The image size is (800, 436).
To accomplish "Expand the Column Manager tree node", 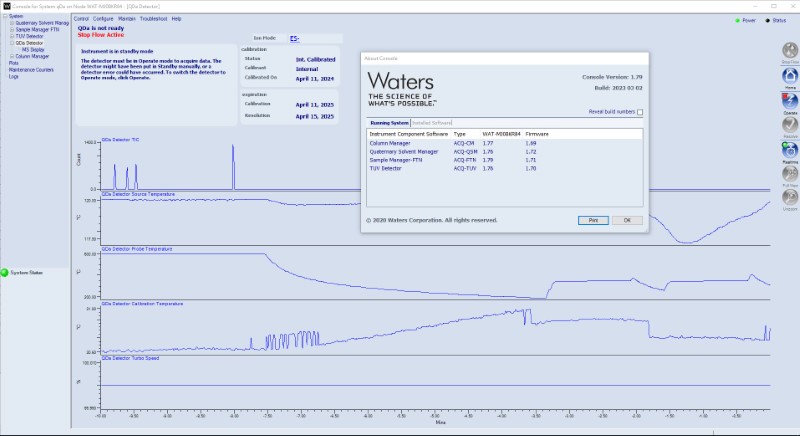I will (11, 56).
